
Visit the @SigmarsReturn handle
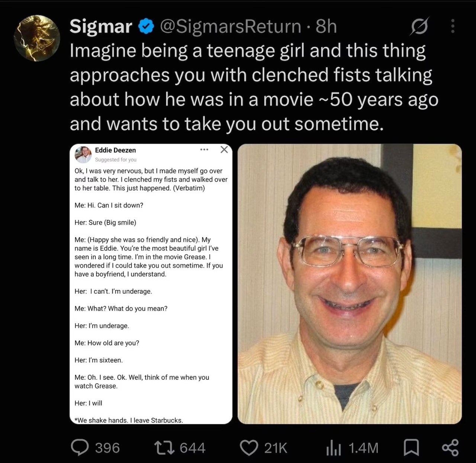231,26
